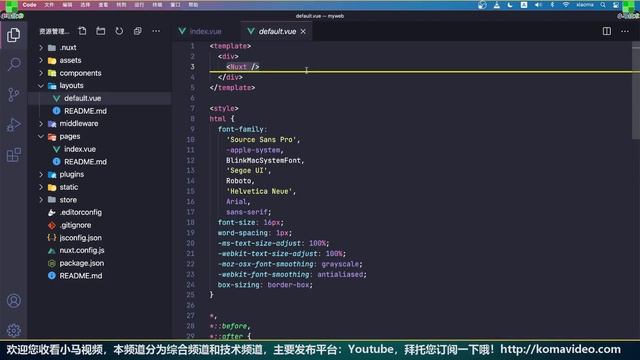The image size is (640, 360).
Task: Click the Bluetooth icon in menu bar
Action: click(x=552, y=5)
